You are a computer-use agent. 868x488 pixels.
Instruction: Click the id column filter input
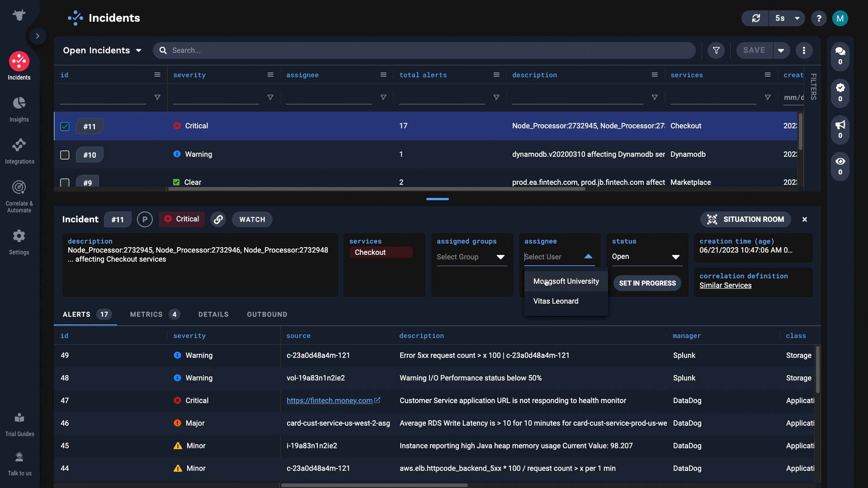(103, 98)
